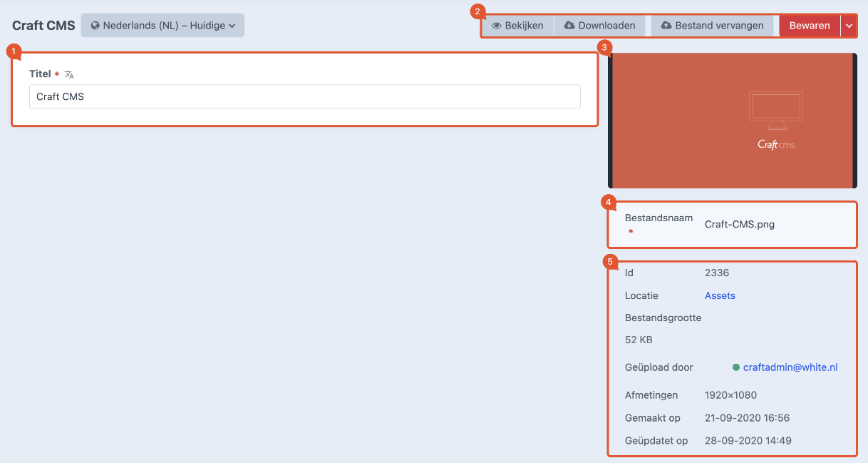Follow the craftadmin@white.nl uploader link

pyautogui.click(x=790, y=367)
